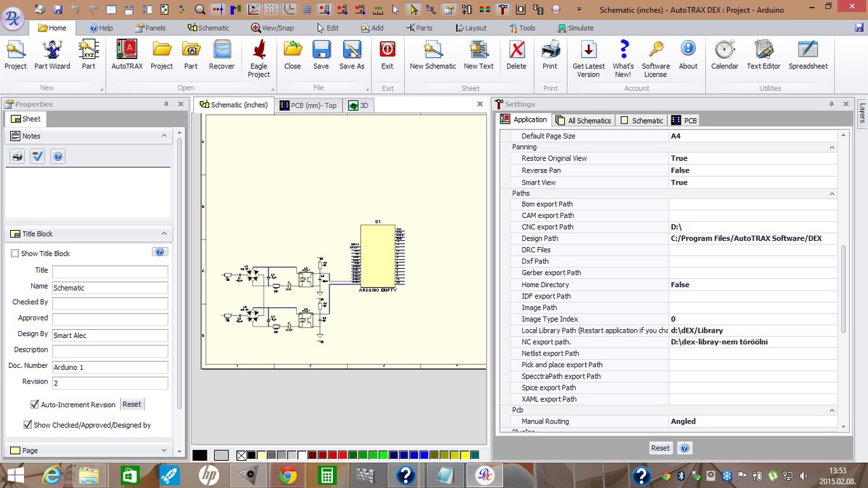Click the Design By input field
Screen dimensions: 868x488
pos(110,335)
